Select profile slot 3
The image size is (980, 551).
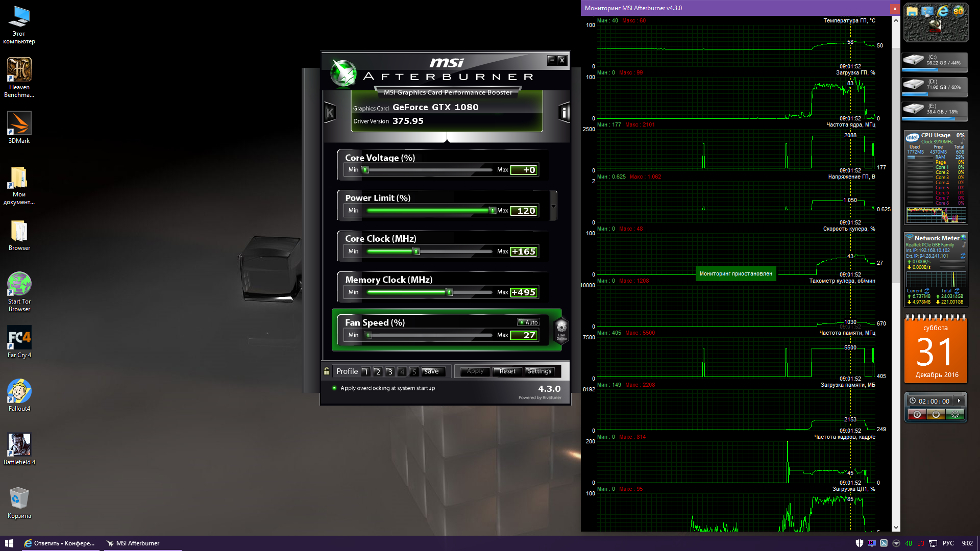click(390, 372)
